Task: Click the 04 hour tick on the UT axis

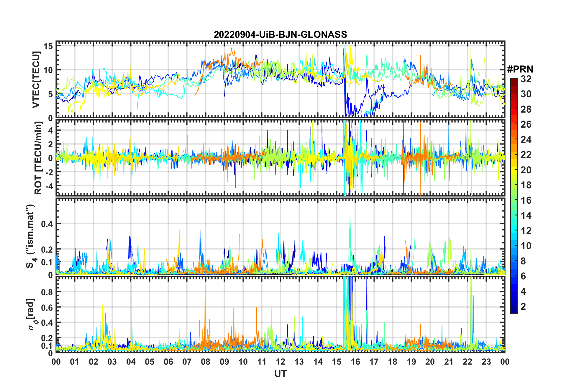Action: [x=131, y=362]
